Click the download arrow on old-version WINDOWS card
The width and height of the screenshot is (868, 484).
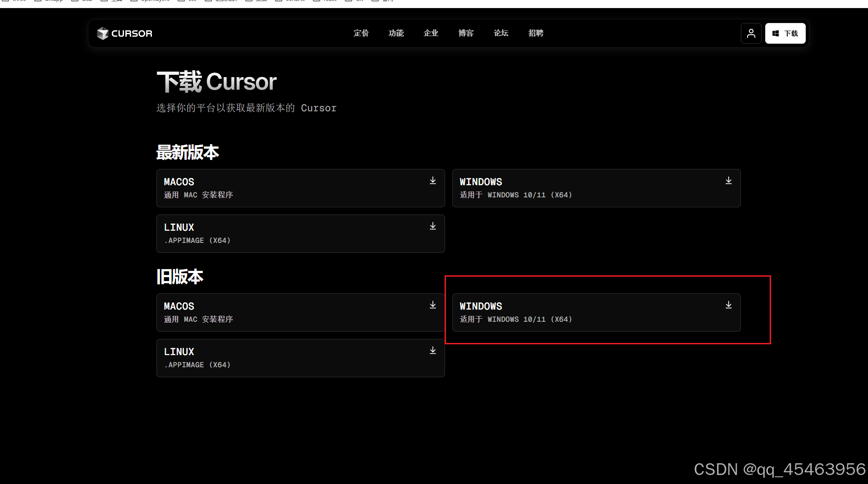tap(729, 305)
